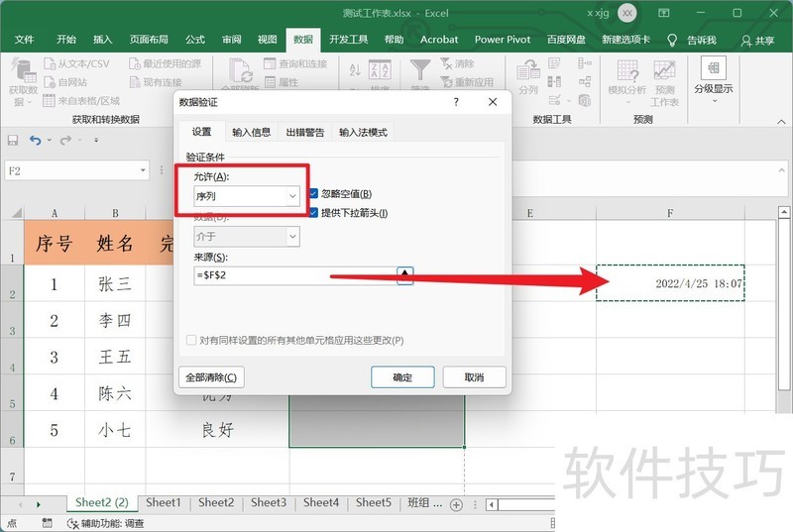Select the column F header

670,213
